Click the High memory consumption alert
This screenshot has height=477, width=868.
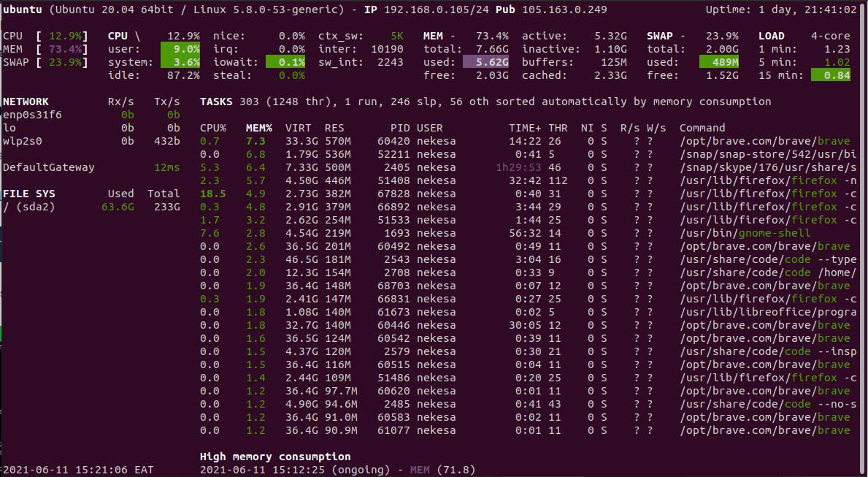point(275,457)
